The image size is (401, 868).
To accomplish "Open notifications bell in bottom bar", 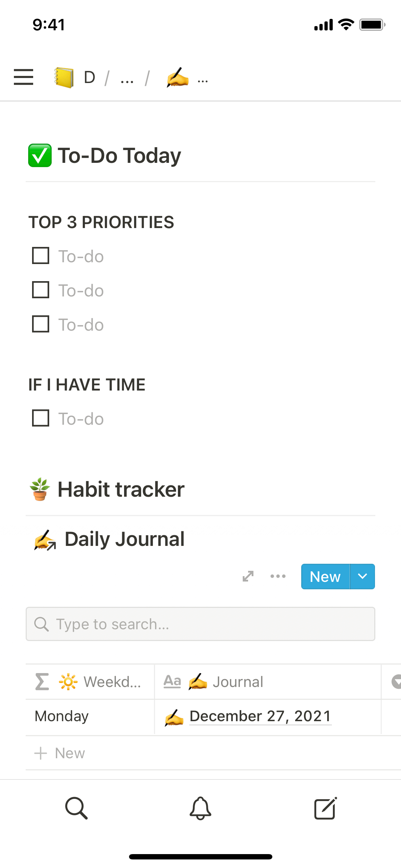I will click(x=200, y=808).
